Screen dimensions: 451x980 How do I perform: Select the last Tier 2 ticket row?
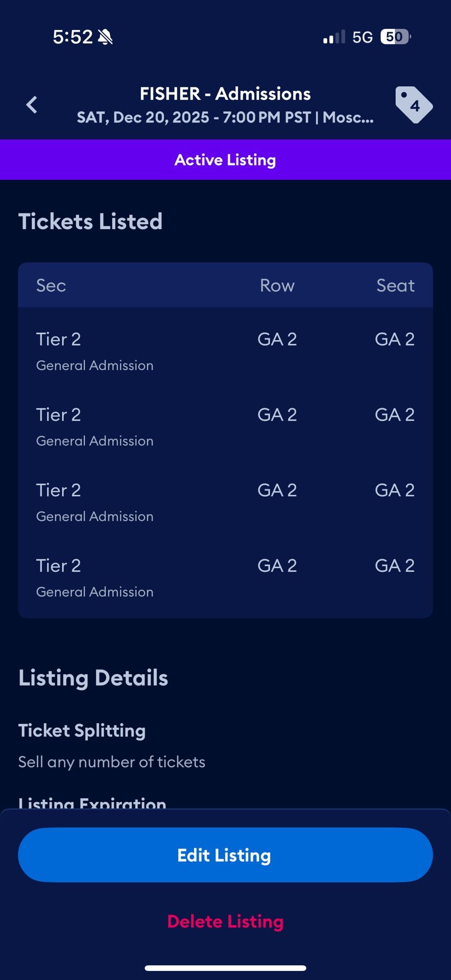(x=225, y=578)
